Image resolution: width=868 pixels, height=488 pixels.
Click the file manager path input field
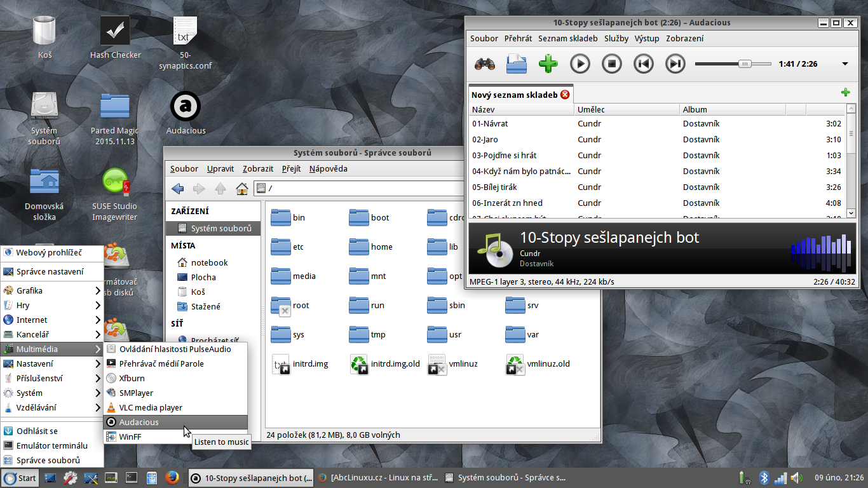point(359,188)
